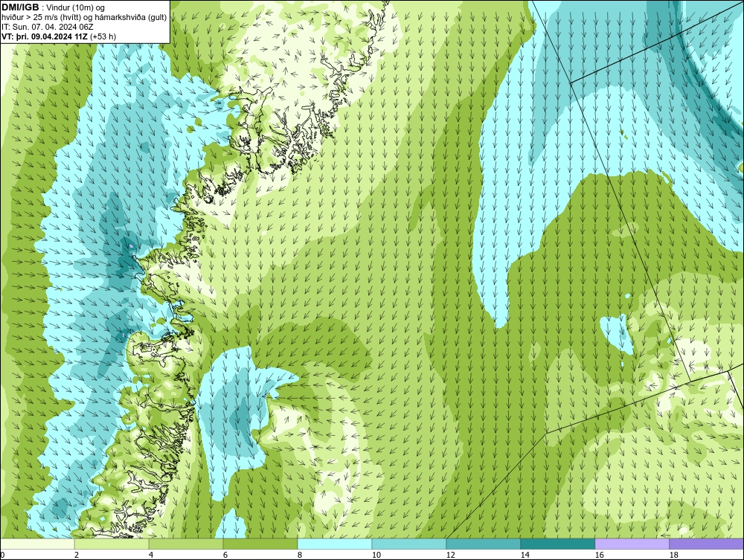Viewport: 744px width, 560px height.
Task: Click the 14–16 m/s dark teal legend swatch
Action: pyautogui.click(x=557, y=544)
